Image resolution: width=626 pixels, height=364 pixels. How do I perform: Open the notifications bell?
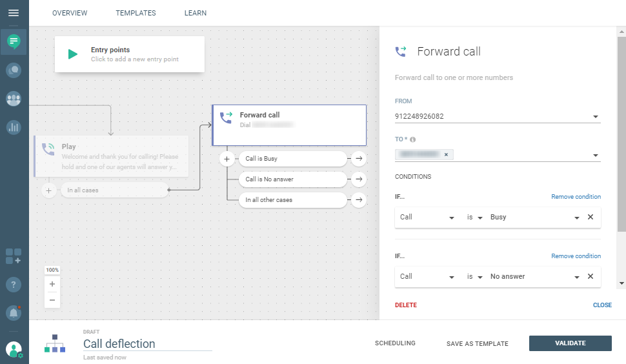click(14, 313)
